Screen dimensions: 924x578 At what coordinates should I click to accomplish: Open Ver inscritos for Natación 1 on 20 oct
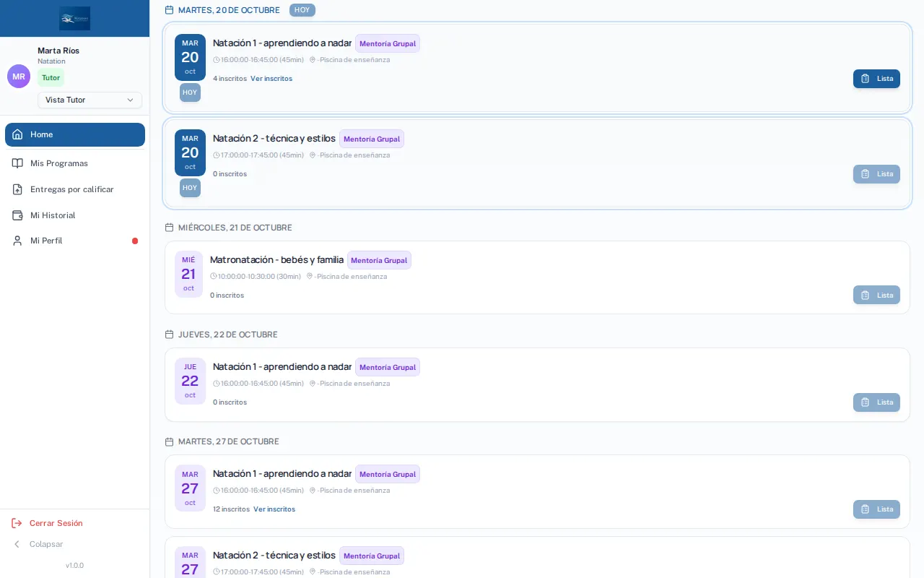[271, 78]
